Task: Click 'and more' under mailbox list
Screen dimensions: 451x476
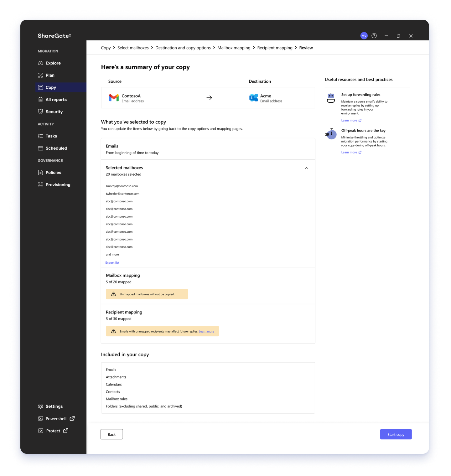Action: [112, 254]
